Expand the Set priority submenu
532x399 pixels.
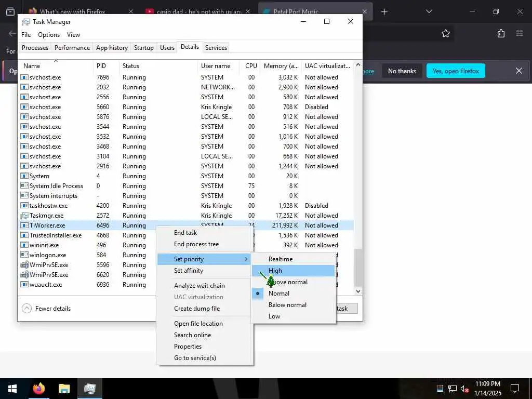(x=204, y=259)
